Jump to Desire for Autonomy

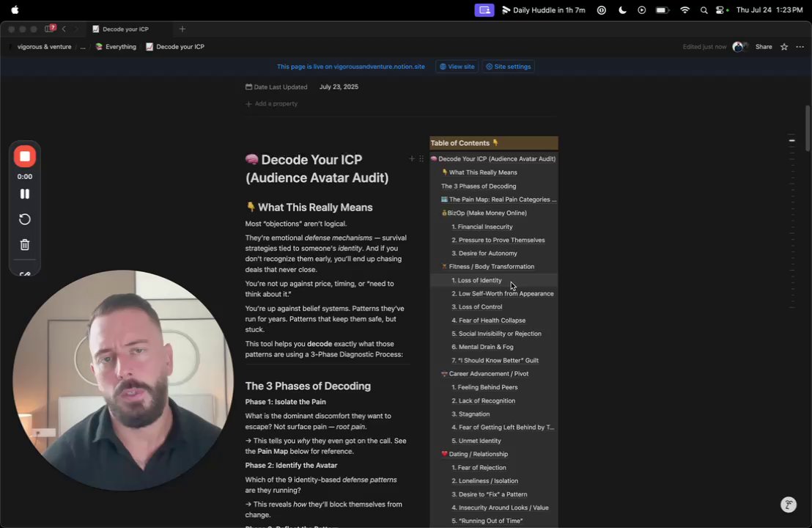pyautogui.click(x=484, y=254)
